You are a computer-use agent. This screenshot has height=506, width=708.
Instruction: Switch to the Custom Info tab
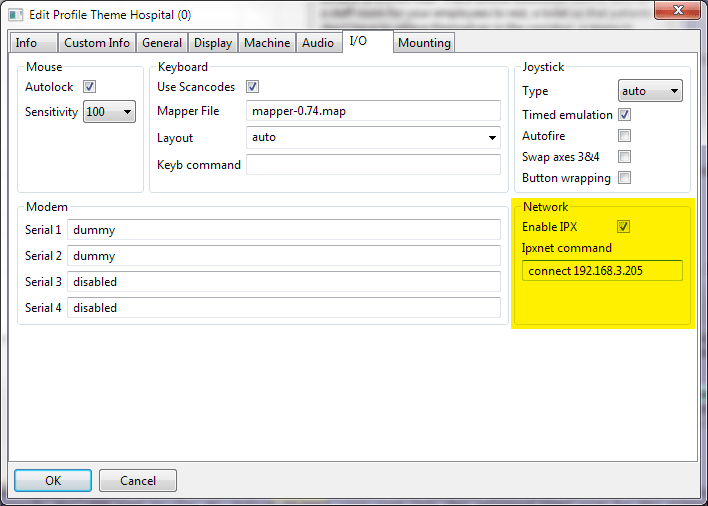[96, 43]
